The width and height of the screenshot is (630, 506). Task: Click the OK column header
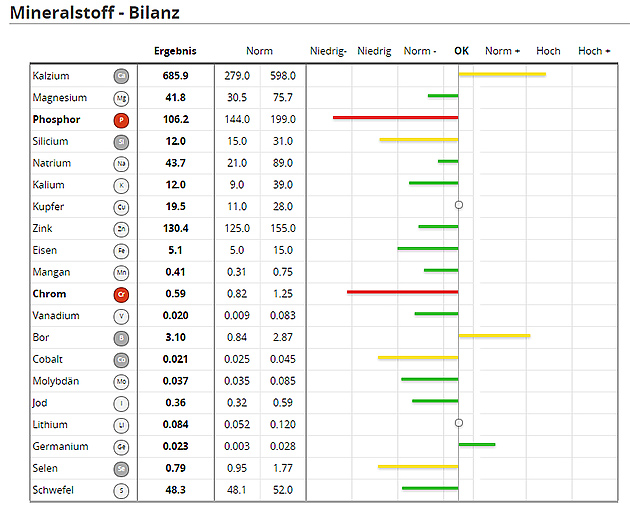(461, 51)
